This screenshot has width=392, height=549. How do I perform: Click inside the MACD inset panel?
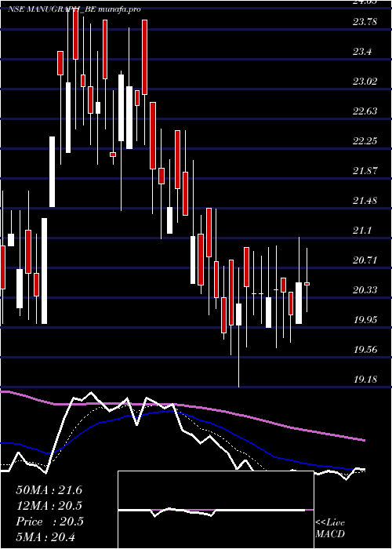point(216,510)
